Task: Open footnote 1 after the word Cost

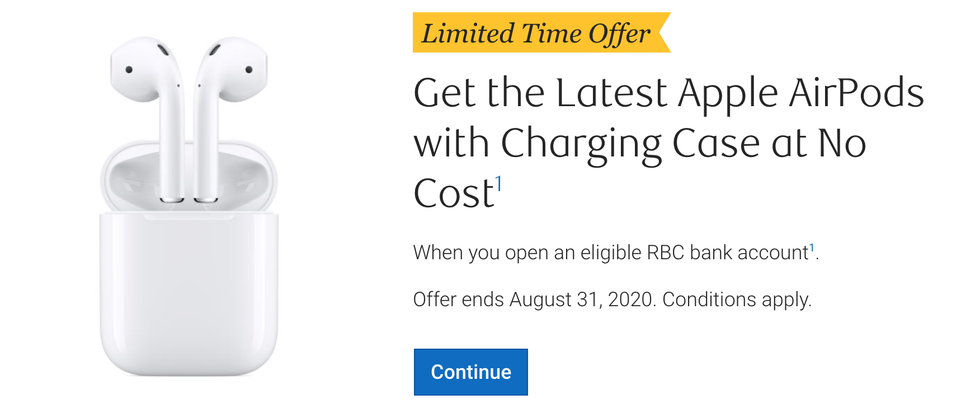Action: 498,184
